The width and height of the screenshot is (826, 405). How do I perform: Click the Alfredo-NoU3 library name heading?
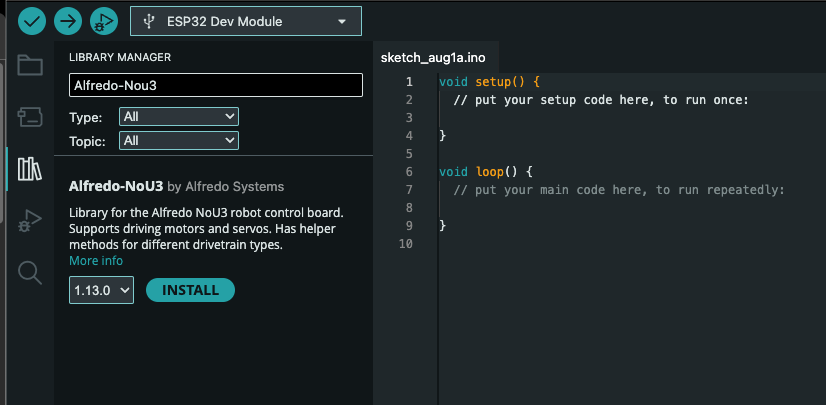pyautogui.click(x=116, y=186)
